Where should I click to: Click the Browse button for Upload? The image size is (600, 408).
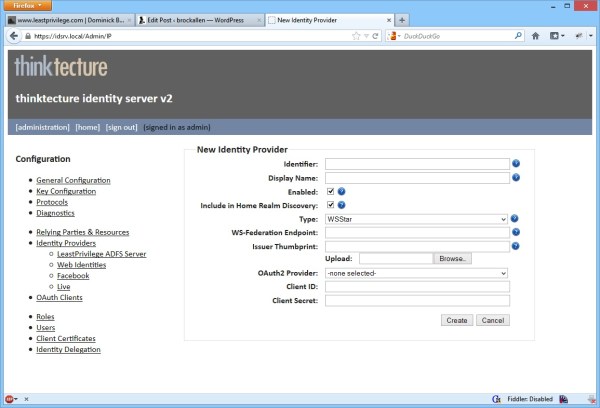[453, 258]
